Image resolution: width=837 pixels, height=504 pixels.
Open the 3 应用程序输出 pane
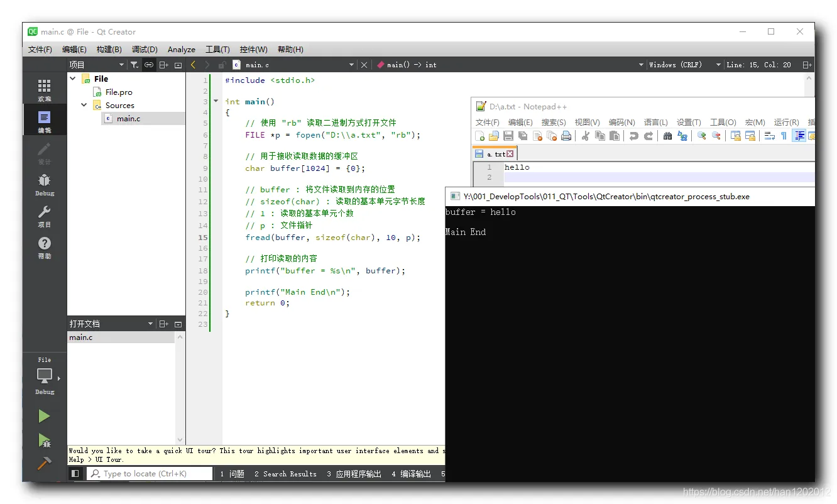(354, 474)
